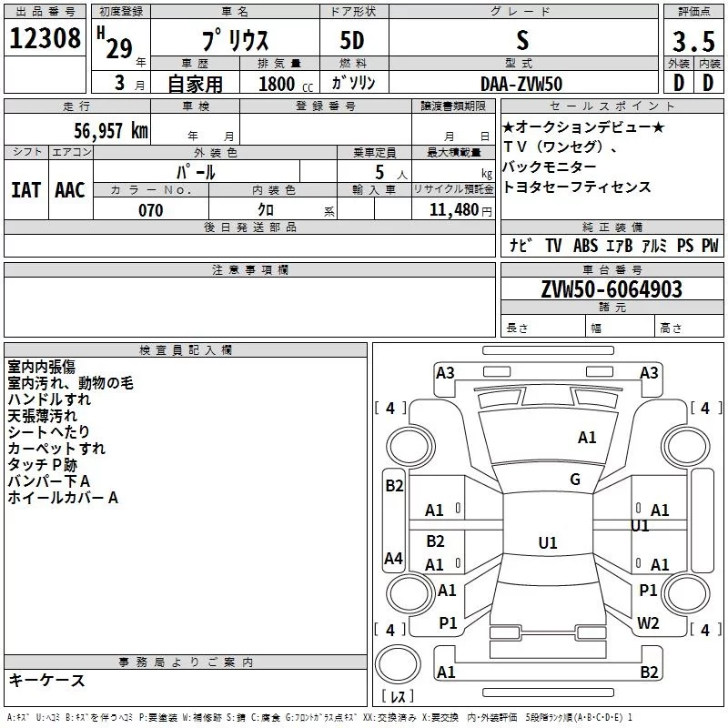Click the door type 5D
728x728 pixels.
point(352,40)
